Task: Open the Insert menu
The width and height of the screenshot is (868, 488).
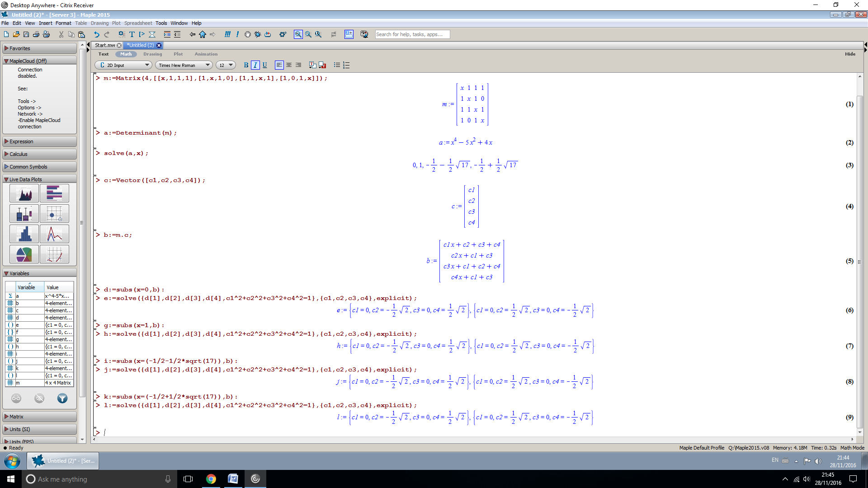Action: [x=45, y=23]
